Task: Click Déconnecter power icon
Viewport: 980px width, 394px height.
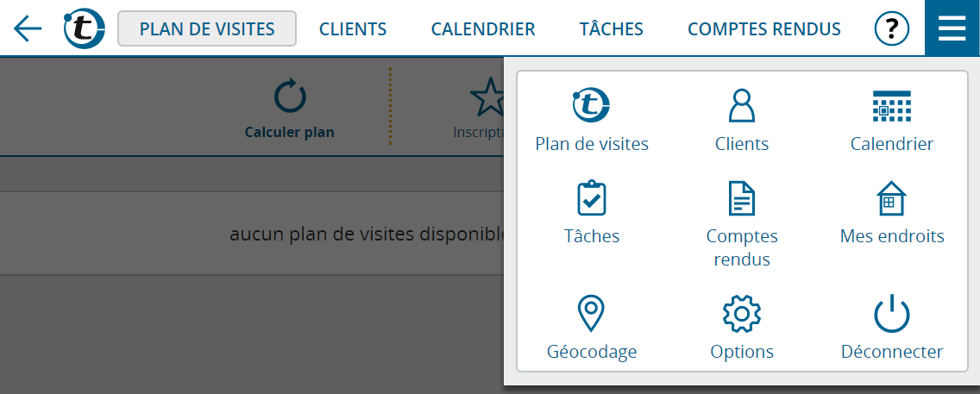Action: [x=892, y=314]
